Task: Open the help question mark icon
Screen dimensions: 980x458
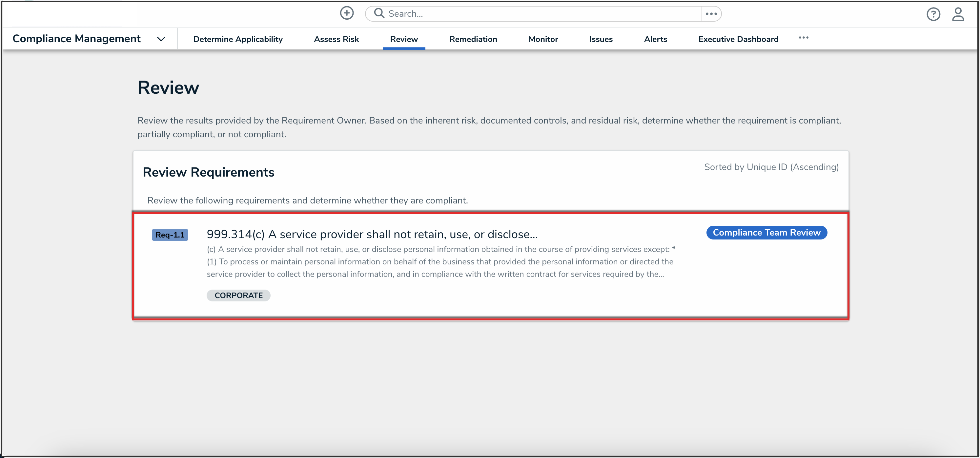Action: [x=933, y=14]
